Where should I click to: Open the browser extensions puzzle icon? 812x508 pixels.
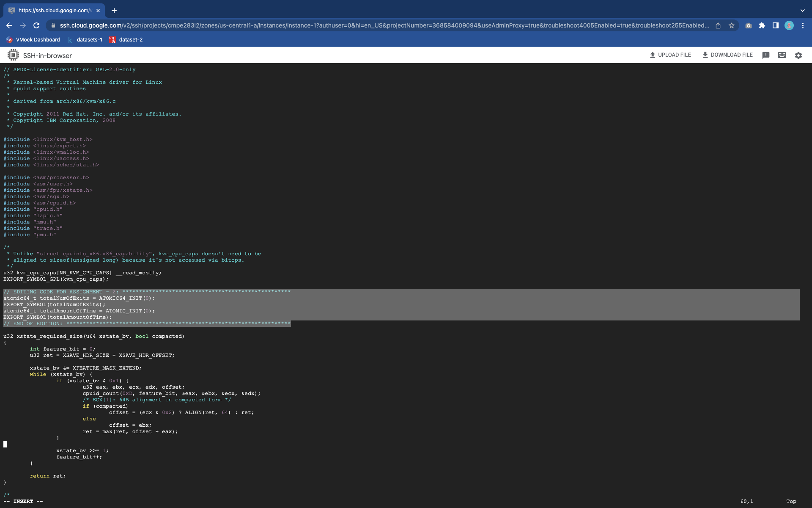click(763, 25)
